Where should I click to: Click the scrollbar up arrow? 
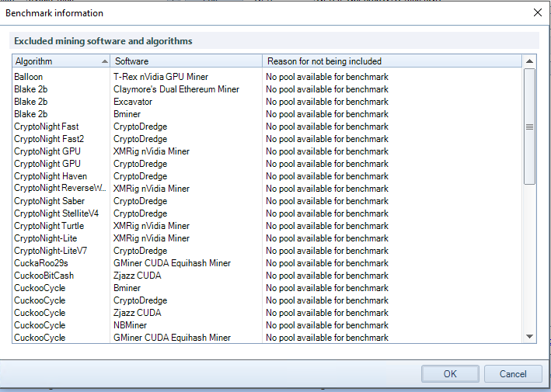click(529, 61)
